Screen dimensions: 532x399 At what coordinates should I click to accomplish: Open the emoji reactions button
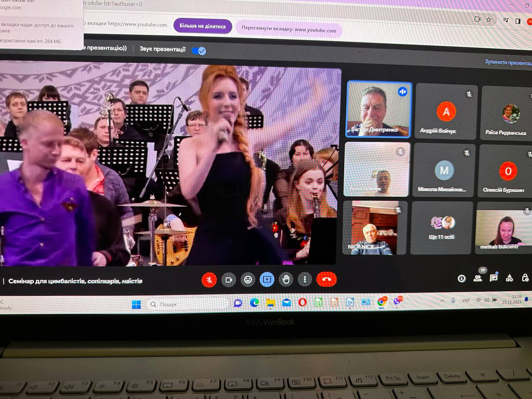pos(248,280)
